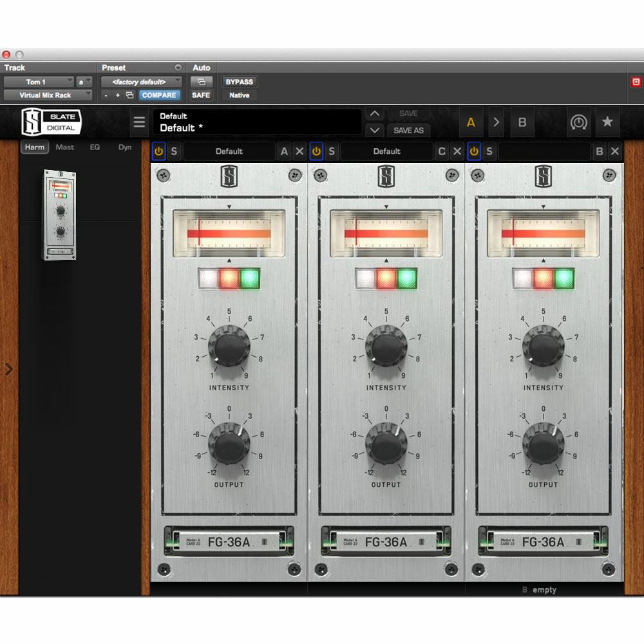The image size is (644, 644).
Task: Open the Tom 1 track selector dropdown
Action: tap(39, 82)
